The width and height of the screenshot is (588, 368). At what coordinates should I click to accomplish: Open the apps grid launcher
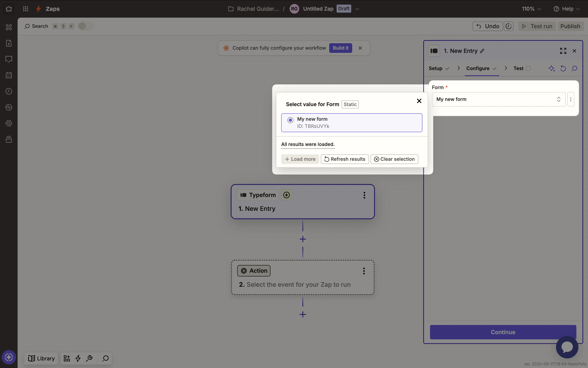(x=26, y=9)
